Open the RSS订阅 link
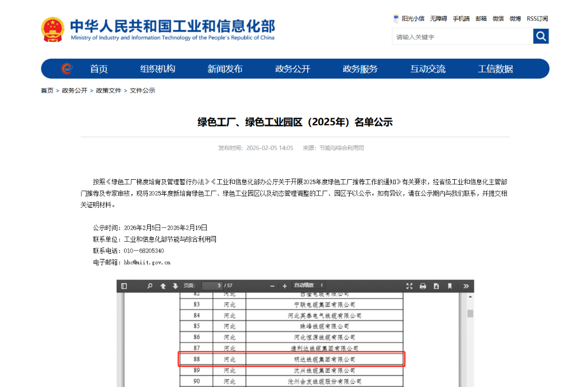Screen dimensions: 588x387 [x=537, y=18]
